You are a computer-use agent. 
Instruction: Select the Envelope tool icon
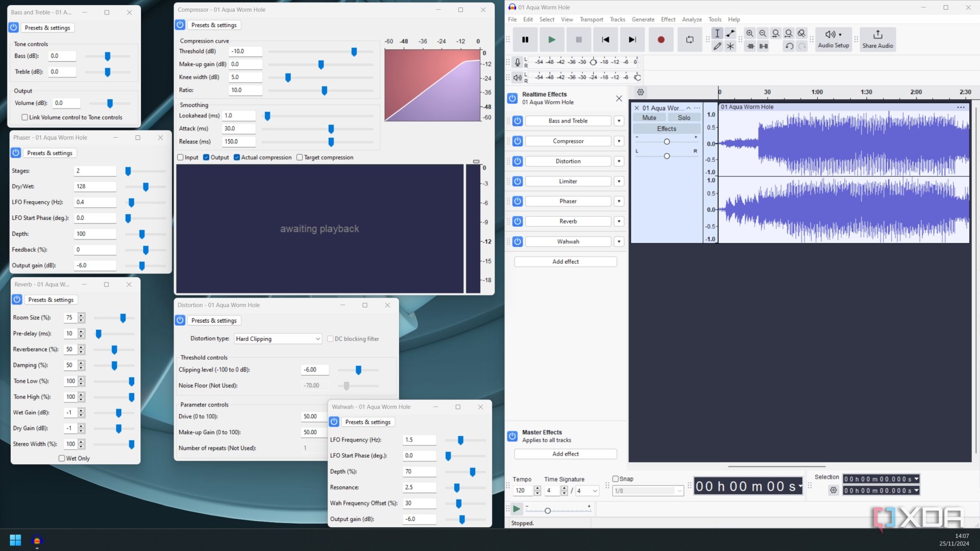(730, 34)
